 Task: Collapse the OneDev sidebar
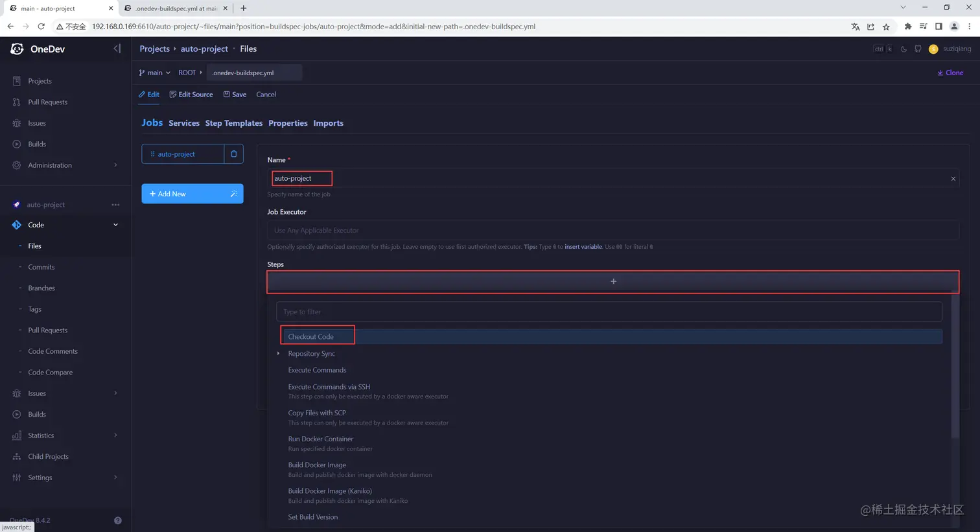117,49
